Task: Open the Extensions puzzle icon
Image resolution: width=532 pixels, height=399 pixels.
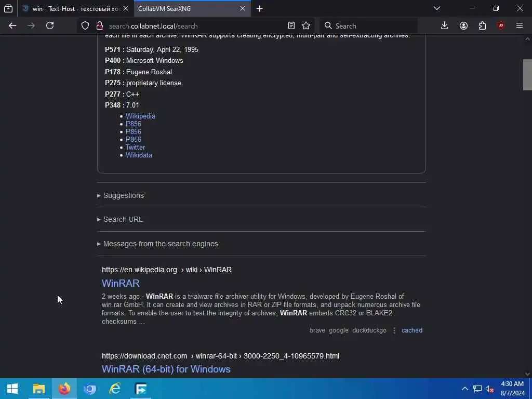Action: tap(482, 26)
